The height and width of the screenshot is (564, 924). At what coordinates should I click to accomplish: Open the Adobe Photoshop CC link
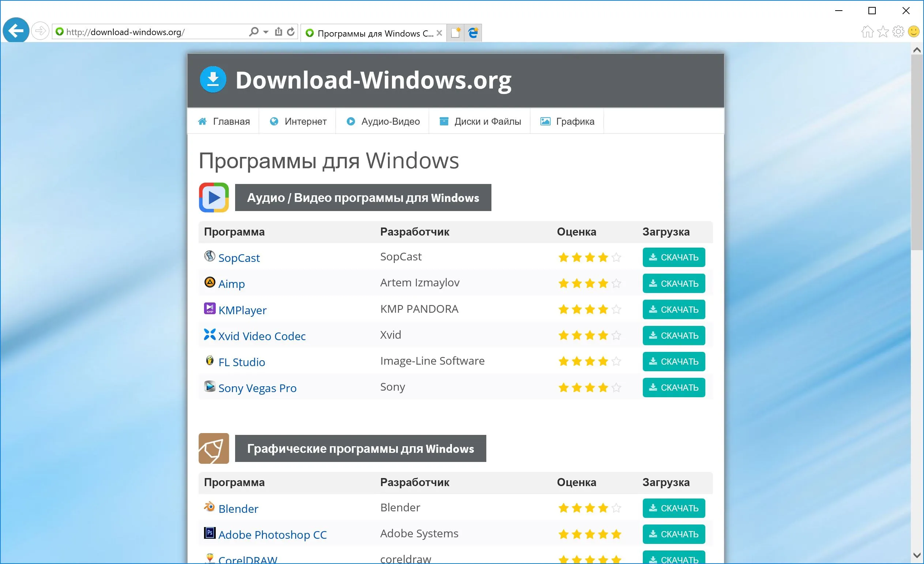point(272,535)
